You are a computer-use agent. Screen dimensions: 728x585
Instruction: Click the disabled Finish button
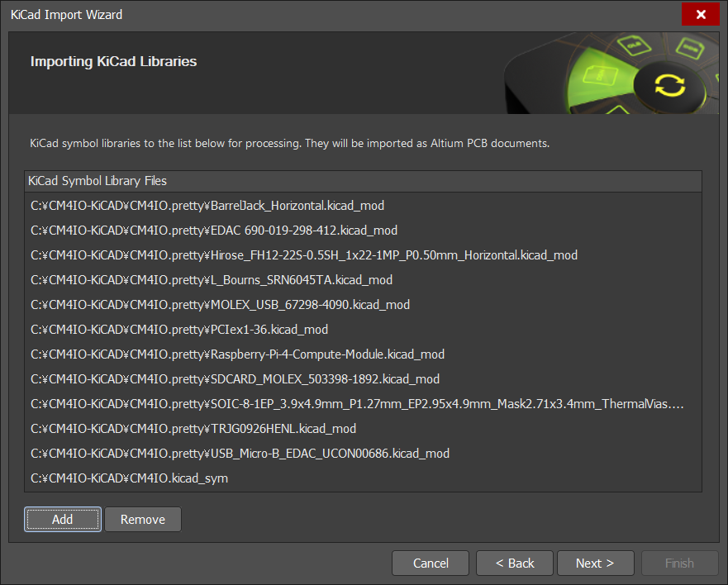pyautogui.click(x=679, y=563)
